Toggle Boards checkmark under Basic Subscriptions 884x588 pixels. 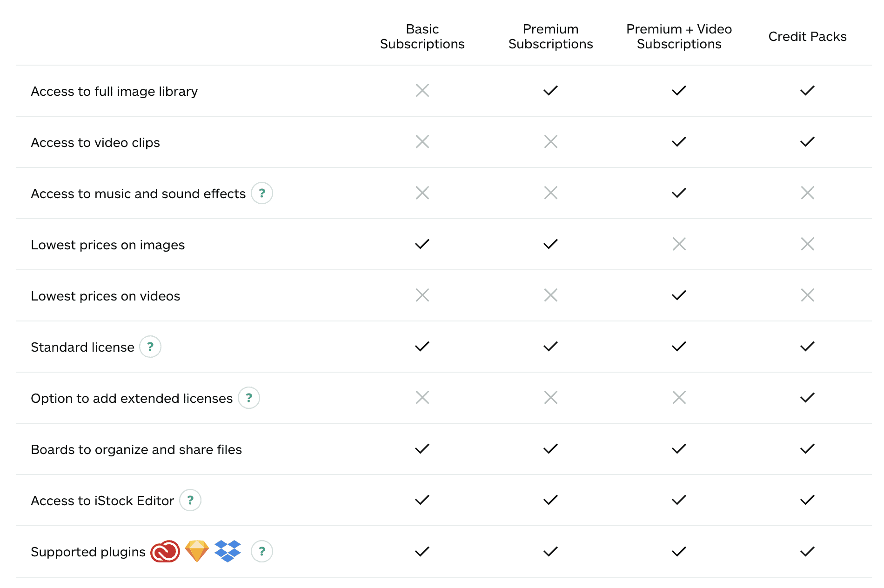pyautogui.click(x=422, y=449)
